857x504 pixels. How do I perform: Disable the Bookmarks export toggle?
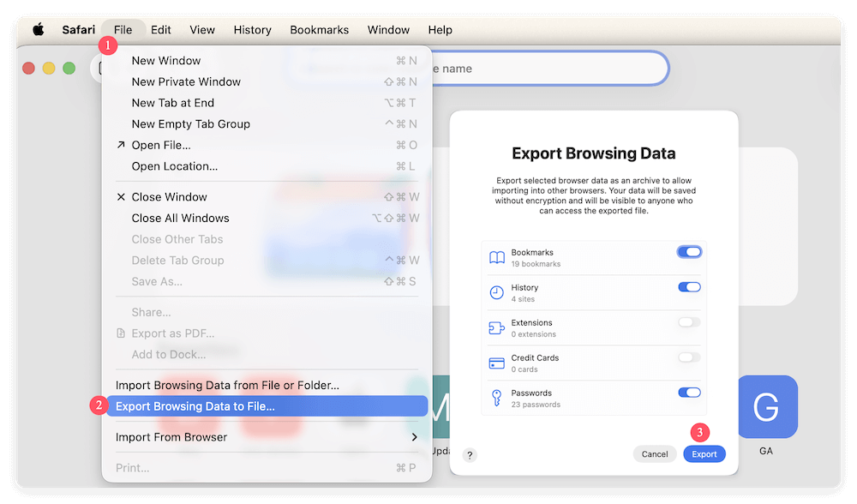690,251
